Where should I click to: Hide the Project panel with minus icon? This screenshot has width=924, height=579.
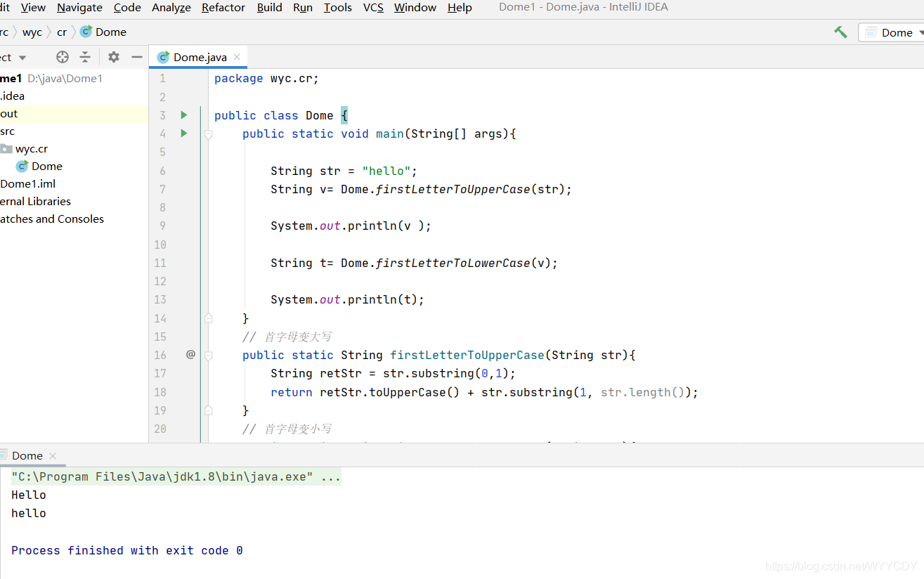click(137, 57)
